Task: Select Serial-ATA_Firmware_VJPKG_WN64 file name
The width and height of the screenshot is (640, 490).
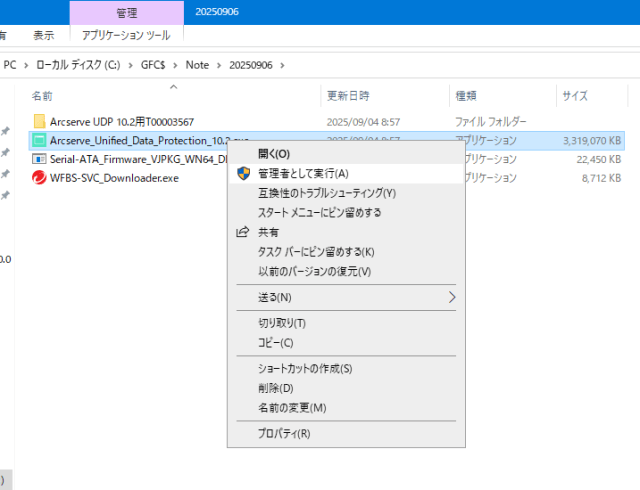Action: (x=139, y=159)
